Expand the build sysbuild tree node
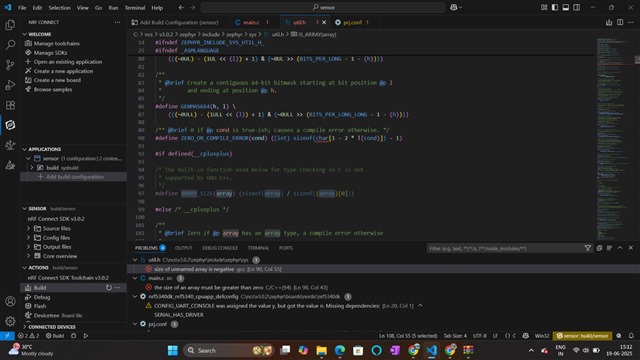 pyautogui.click(x=32, y=168)
